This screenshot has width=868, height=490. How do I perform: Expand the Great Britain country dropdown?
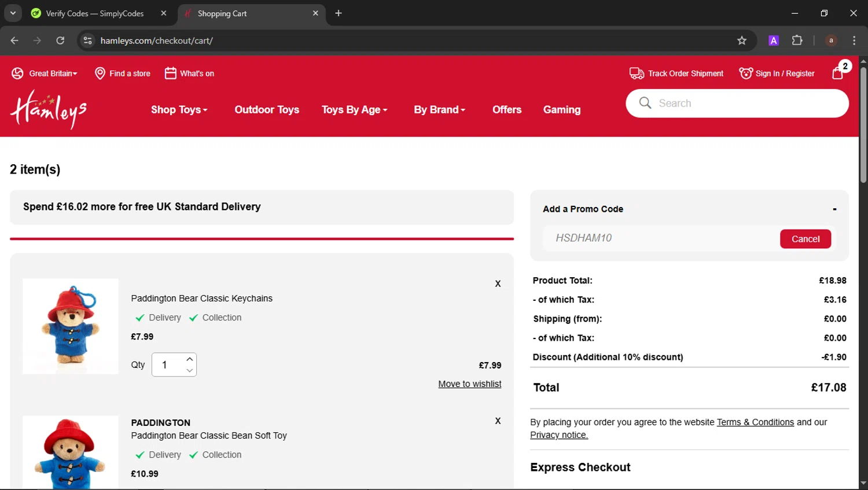53,73
